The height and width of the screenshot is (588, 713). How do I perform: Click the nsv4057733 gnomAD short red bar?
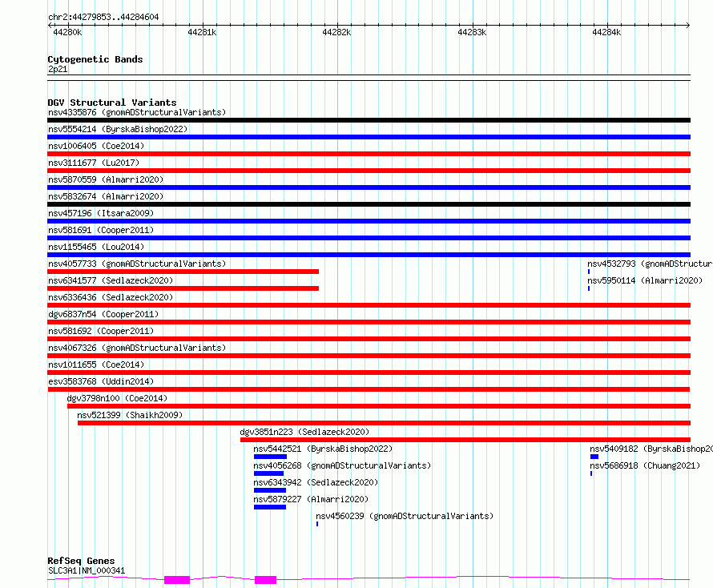click(183, 272)
